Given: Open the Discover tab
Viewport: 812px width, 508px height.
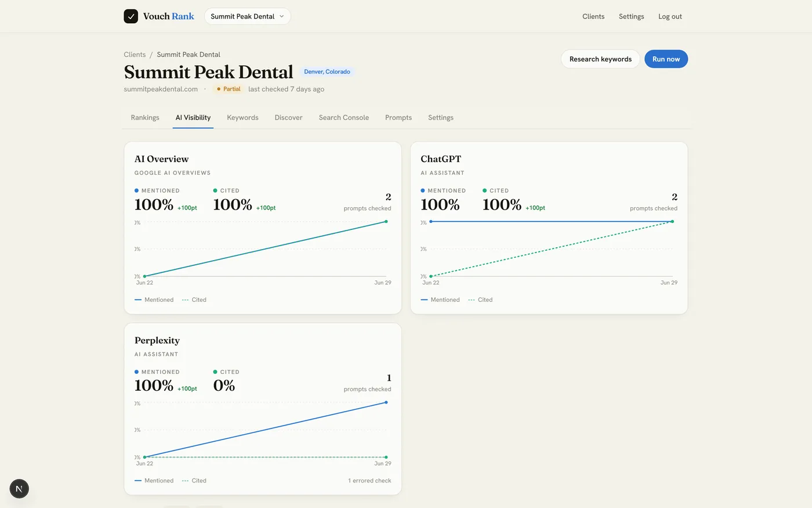Looking at the screenshot, I should tap(288, 117).
